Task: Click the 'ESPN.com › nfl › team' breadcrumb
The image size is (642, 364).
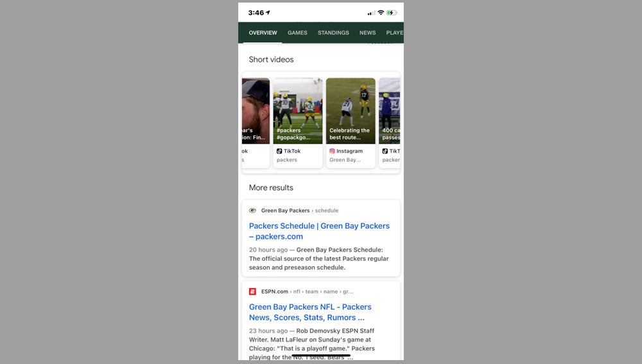Action: [307, 291]
